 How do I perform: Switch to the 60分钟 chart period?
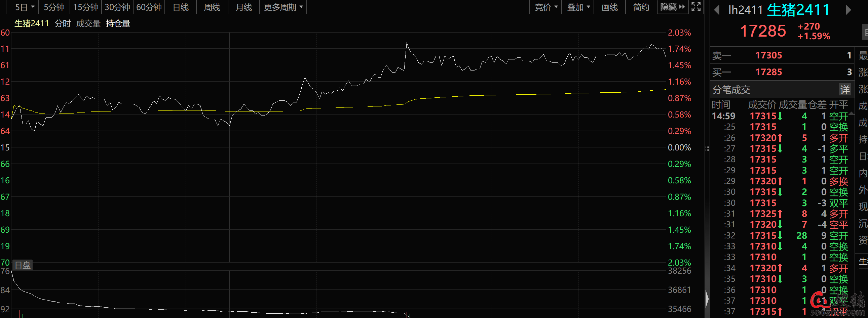click(149, 7)
